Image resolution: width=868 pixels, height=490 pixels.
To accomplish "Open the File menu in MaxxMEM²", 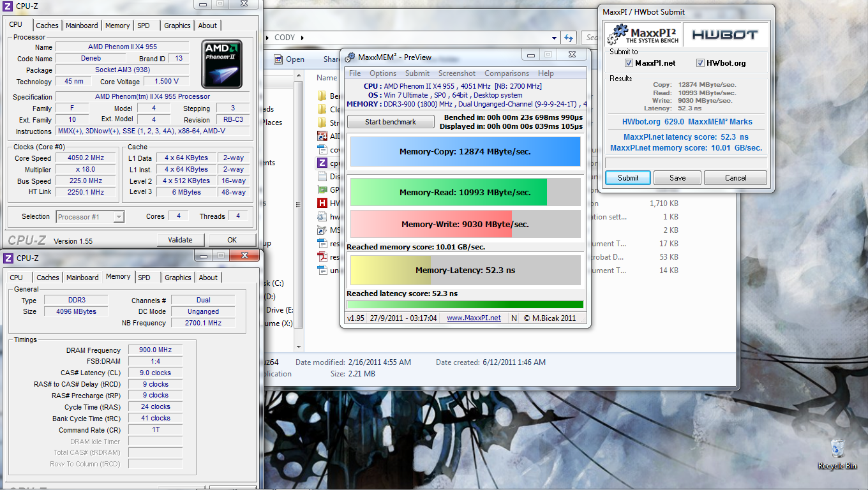I will (x=355, y=73).
